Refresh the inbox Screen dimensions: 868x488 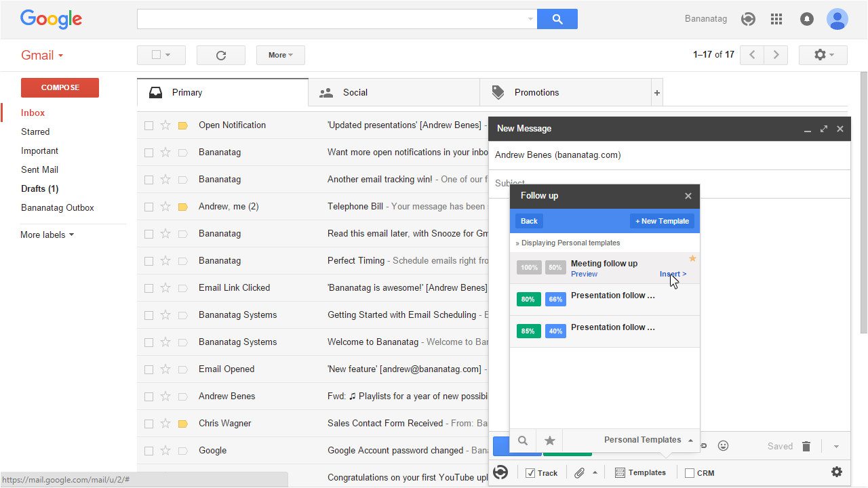click(x=221, y=55)
